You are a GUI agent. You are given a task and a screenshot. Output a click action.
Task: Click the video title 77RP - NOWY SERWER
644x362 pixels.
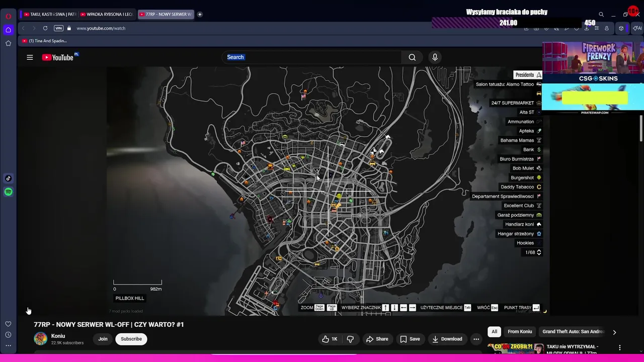pos(109,324)
